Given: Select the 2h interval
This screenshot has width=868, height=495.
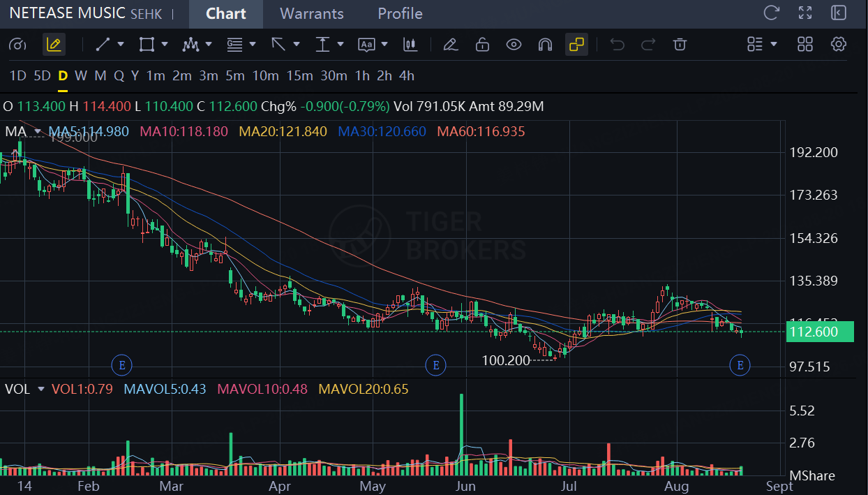Looking at the screenshot, I should (x=384, y=75).
